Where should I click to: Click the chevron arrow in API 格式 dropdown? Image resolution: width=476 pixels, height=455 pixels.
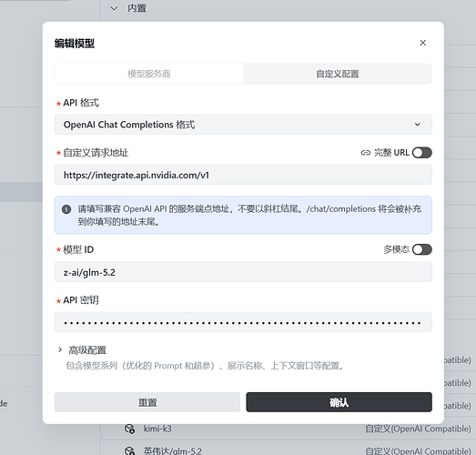[418, 125]
